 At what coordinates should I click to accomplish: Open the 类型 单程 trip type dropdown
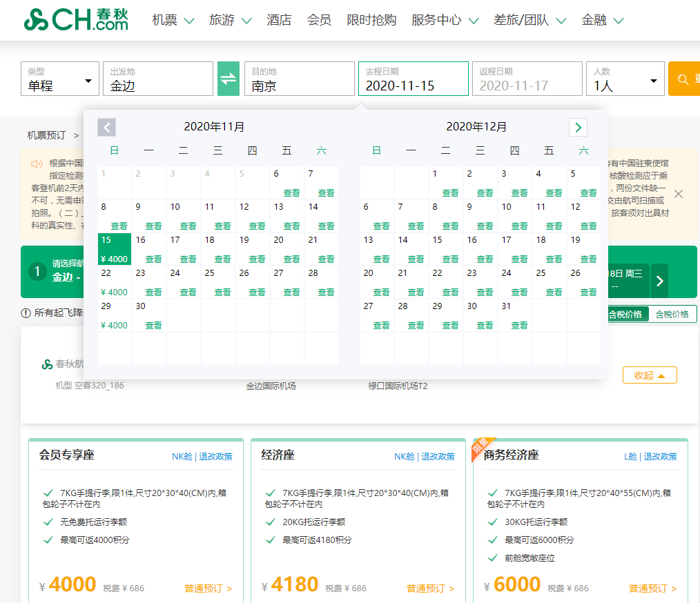[60, 79]
